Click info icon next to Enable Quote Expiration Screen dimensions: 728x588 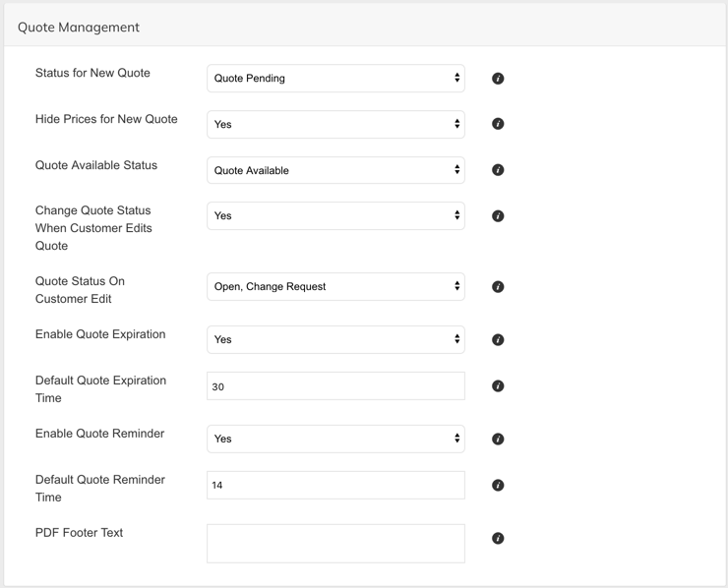[498, 339]
